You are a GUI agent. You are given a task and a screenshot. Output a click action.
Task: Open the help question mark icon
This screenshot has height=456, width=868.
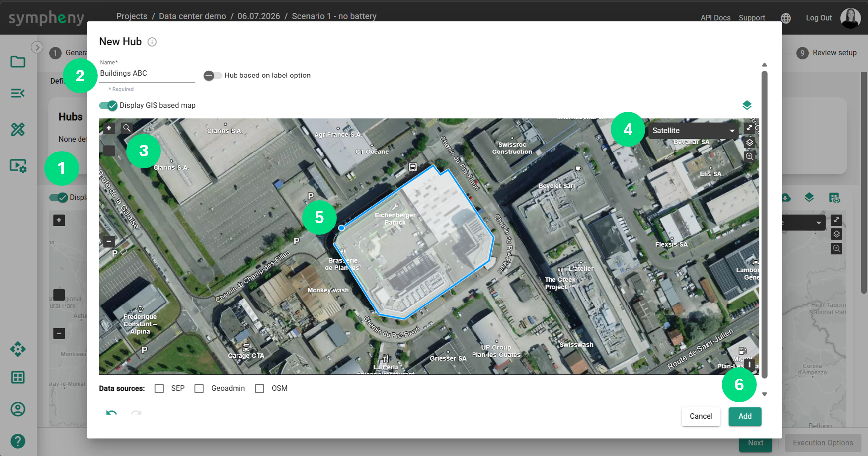click(x=18, y=441)
